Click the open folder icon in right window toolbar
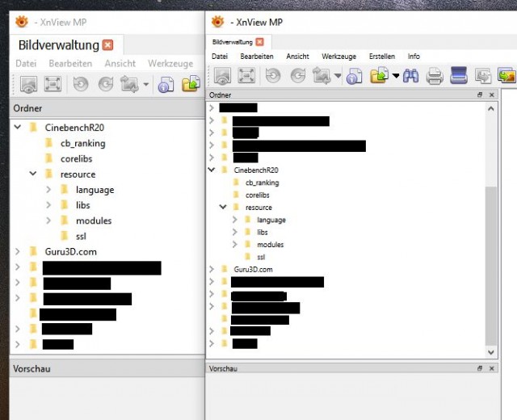 tap(379, 75)
